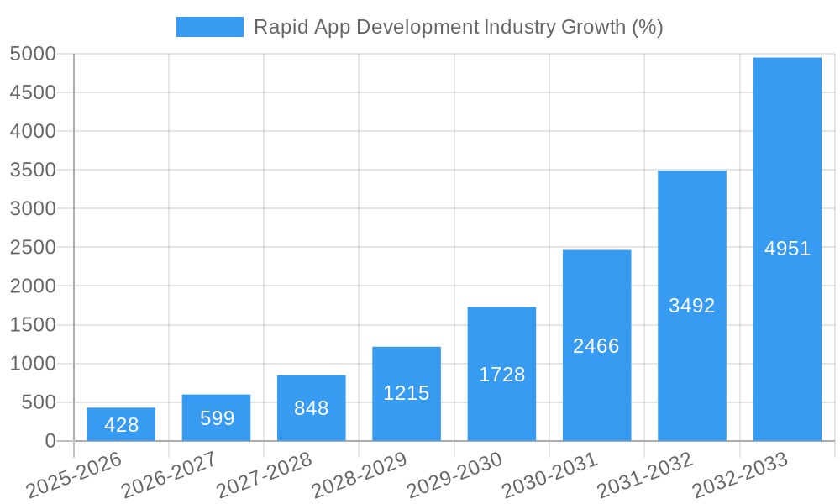The image size is (840, 504).
Task: Select the 2030-2031 bar labeled 2466
Action: [x=596, y=345]
